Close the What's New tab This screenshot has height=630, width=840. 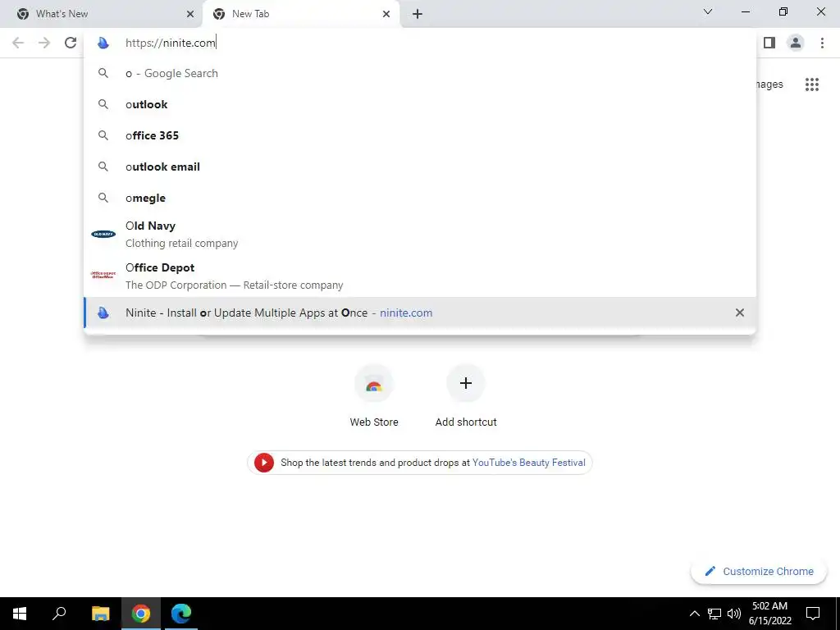click(190, 14)
